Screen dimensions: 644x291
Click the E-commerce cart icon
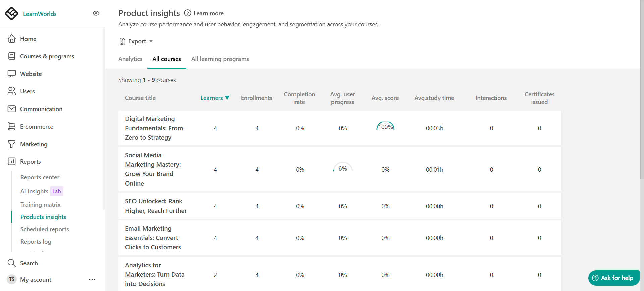[12, 126]
